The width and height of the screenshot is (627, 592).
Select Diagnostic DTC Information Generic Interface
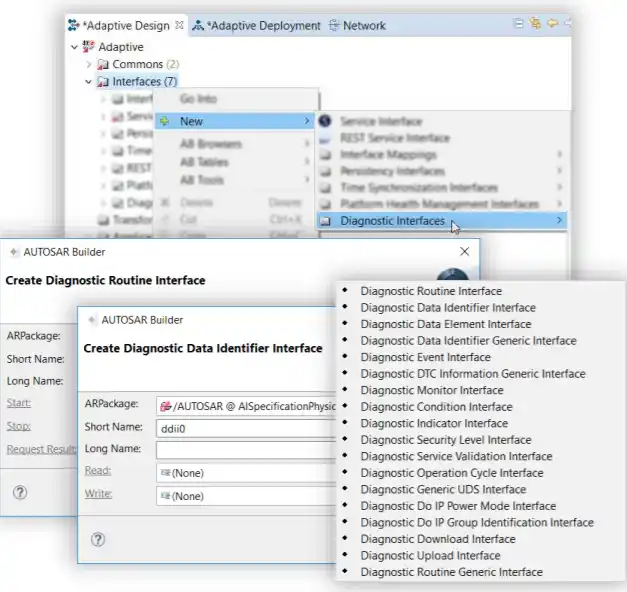(473, 374)
